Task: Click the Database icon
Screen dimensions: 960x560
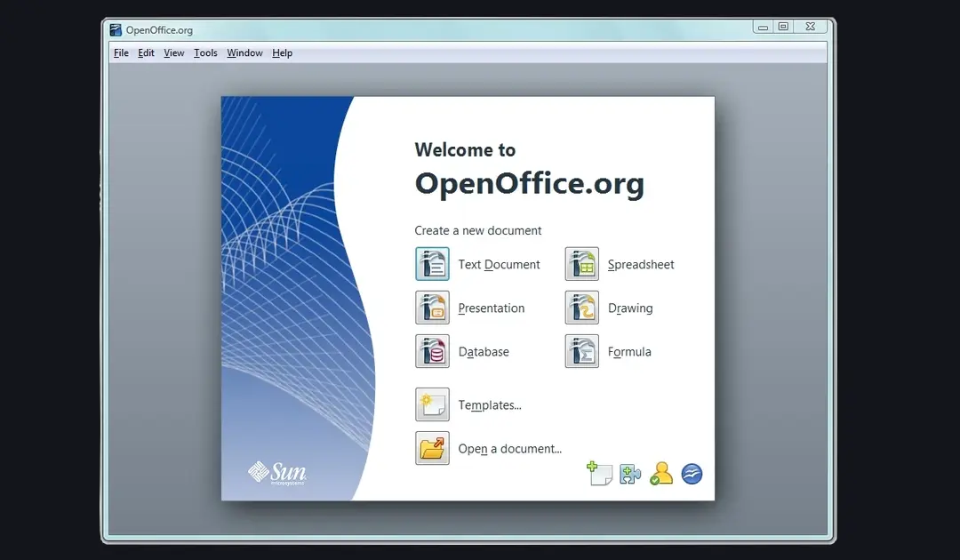Action: (432, 351)
